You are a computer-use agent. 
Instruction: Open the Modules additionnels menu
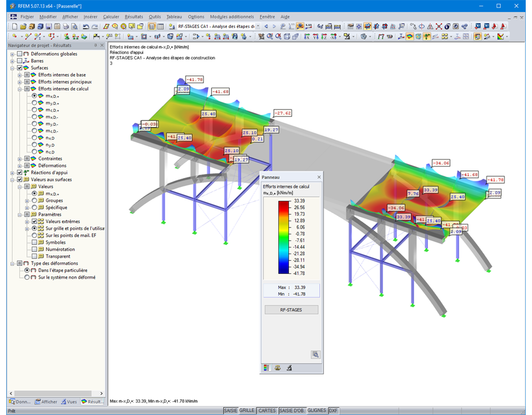tap(232, 17)
